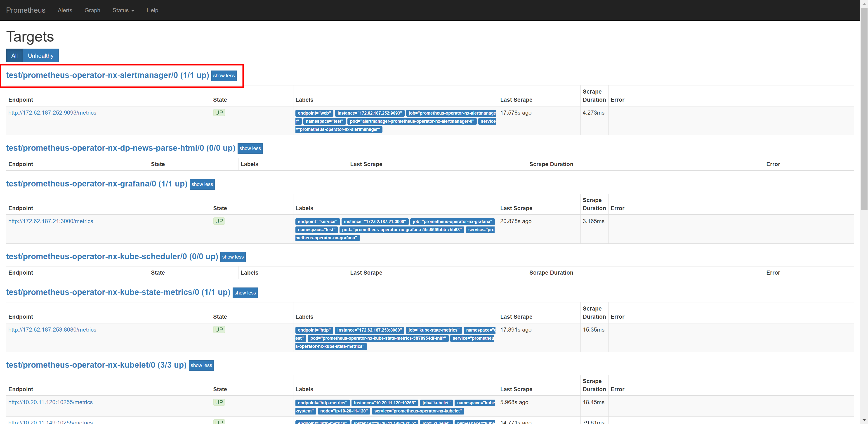Open endpoint http://10.20.11.120:10255/metrics
868x424 pixels.
point(51,402)
